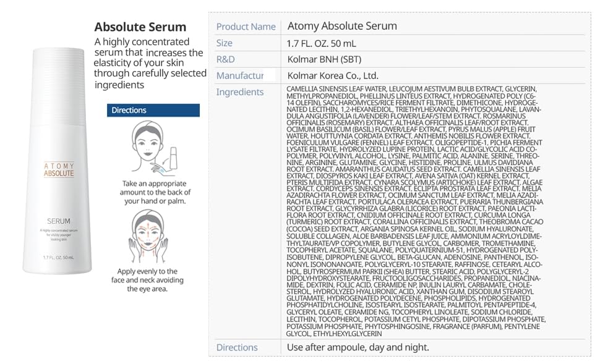
Task: Select the blue Directions banner
Action: coord(153,111)
